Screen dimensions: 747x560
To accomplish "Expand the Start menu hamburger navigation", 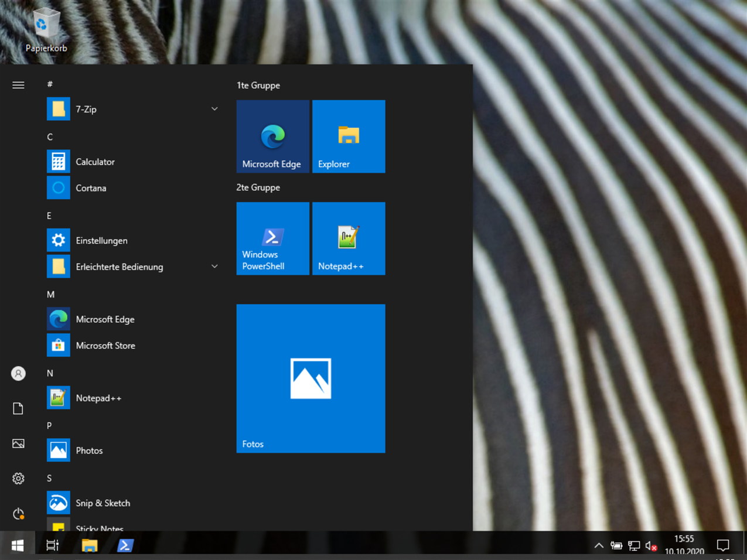I will point(18,85).
